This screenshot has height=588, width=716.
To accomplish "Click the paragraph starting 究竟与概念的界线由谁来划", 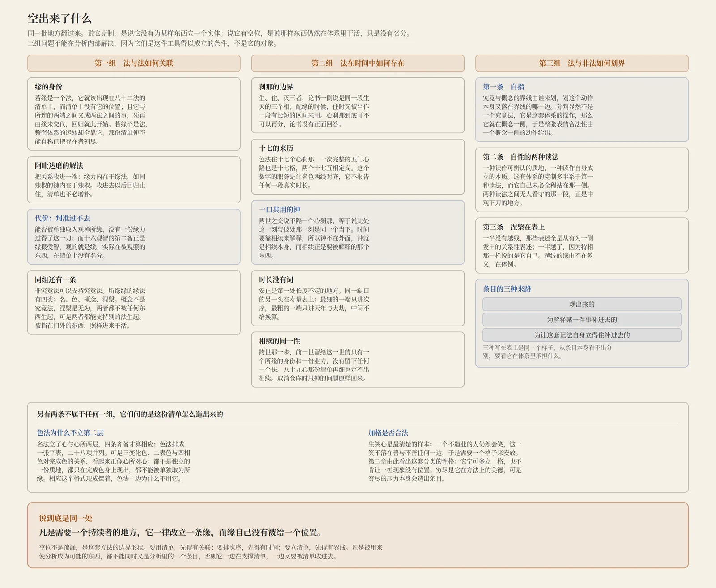I will (x=538, y=115).
